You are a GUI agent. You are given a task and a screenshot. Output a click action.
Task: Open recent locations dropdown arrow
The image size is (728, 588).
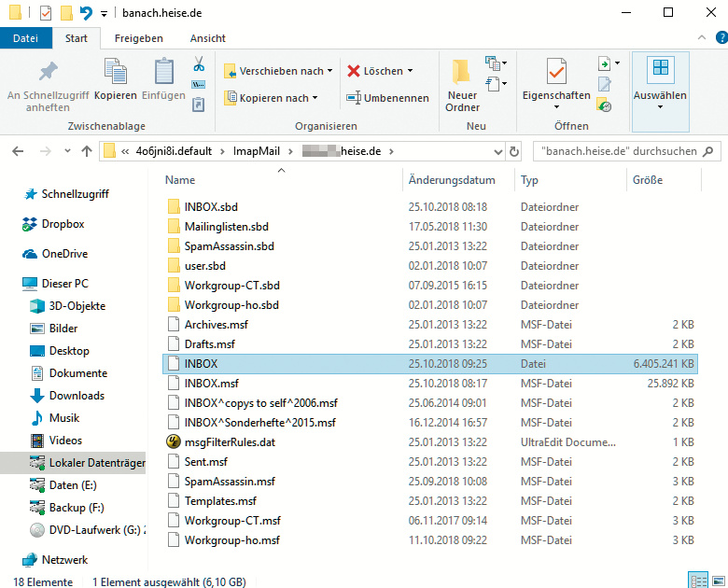tap(67, 151)
